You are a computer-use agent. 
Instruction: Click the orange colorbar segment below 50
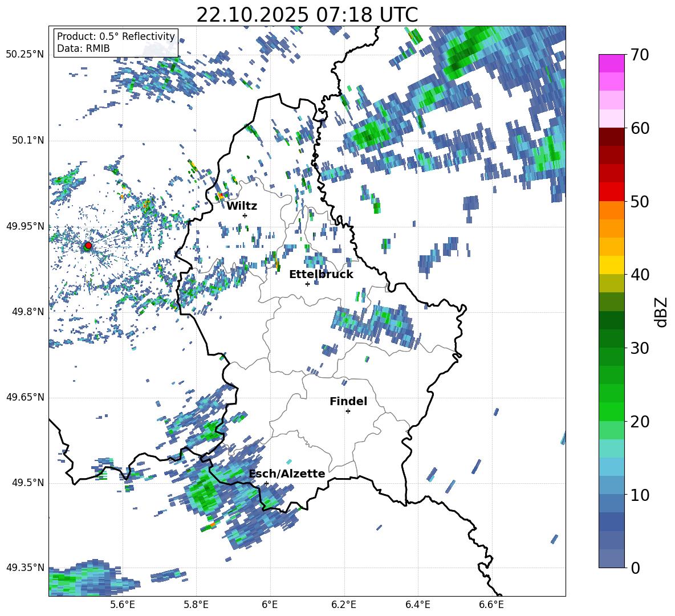coord(611,210)
